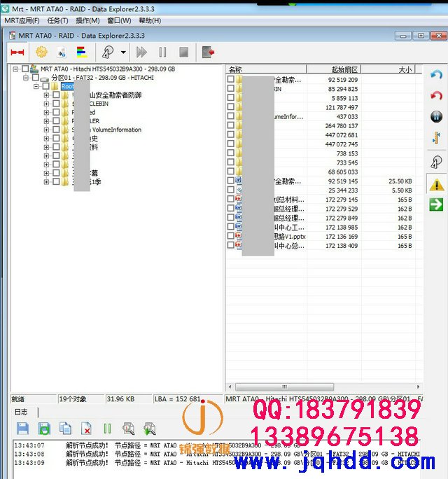Collapse the 分区01 FAT32 partition node
The width and height of the screenshot is (448, 479).
(26, 78)
